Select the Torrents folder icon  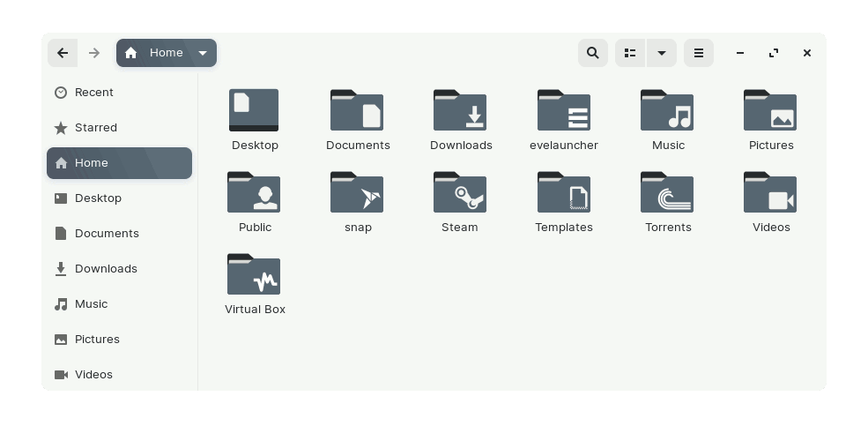(x=667, y=192)
